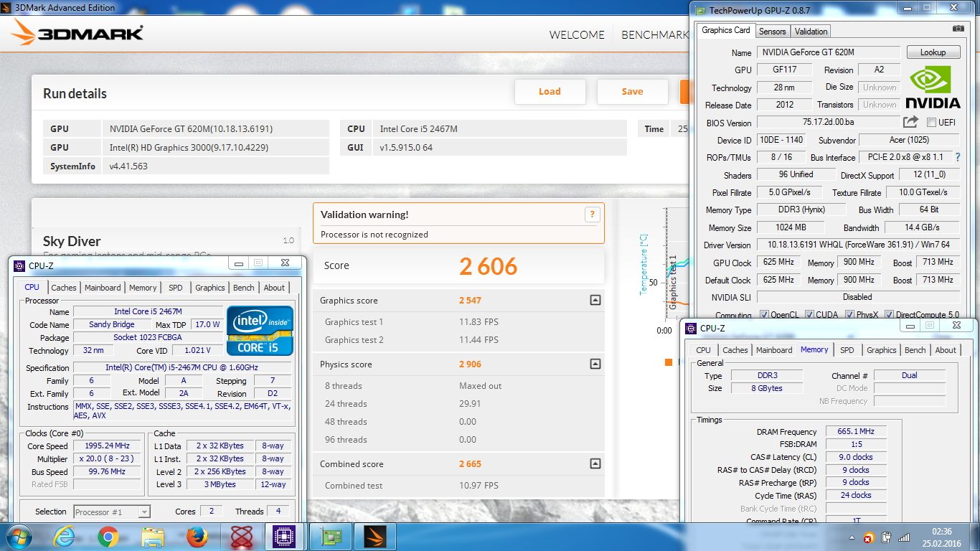Open the BENCHMARK tab in 3DMark
The width and height of the screenshot is (980, 551).
[x=655, y=34]
